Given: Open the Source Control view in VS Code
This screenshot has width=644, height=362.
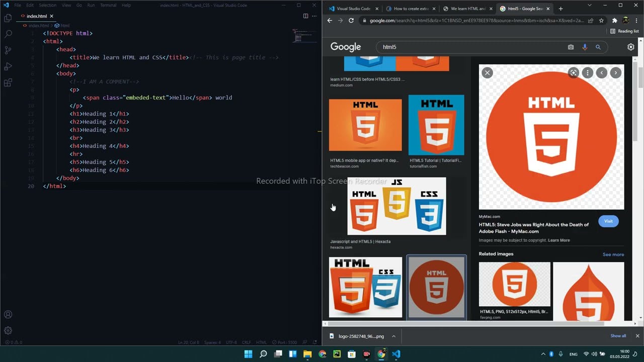Looking at the screenshot, I should click(x=8, y=50).
